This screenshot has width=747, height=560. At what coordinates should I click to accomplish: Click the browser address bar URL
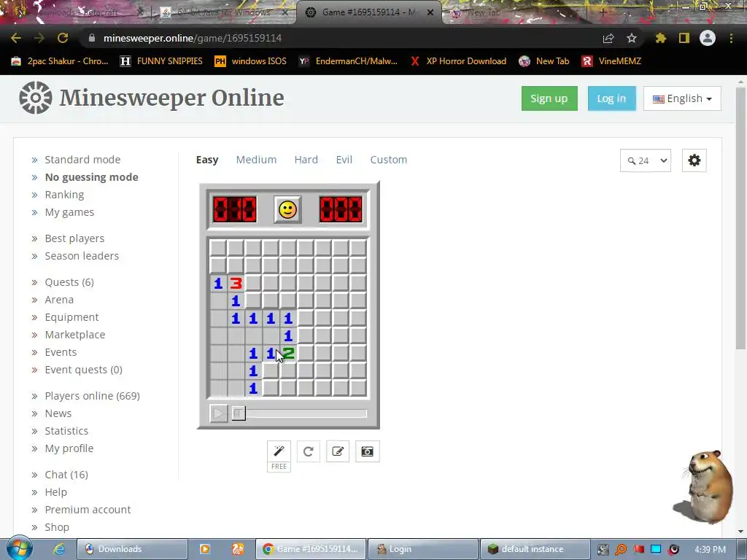pos(193,38)
